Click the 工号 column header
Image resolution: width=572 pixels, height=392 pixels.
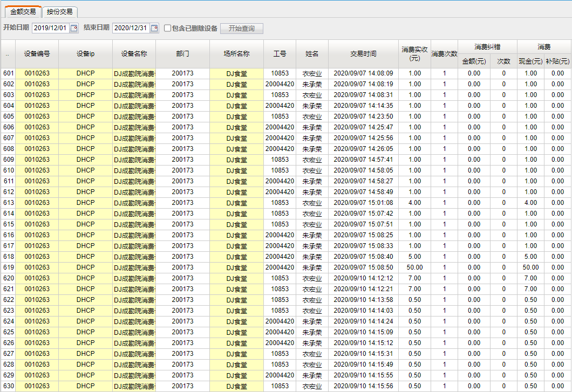coord(280,54)
